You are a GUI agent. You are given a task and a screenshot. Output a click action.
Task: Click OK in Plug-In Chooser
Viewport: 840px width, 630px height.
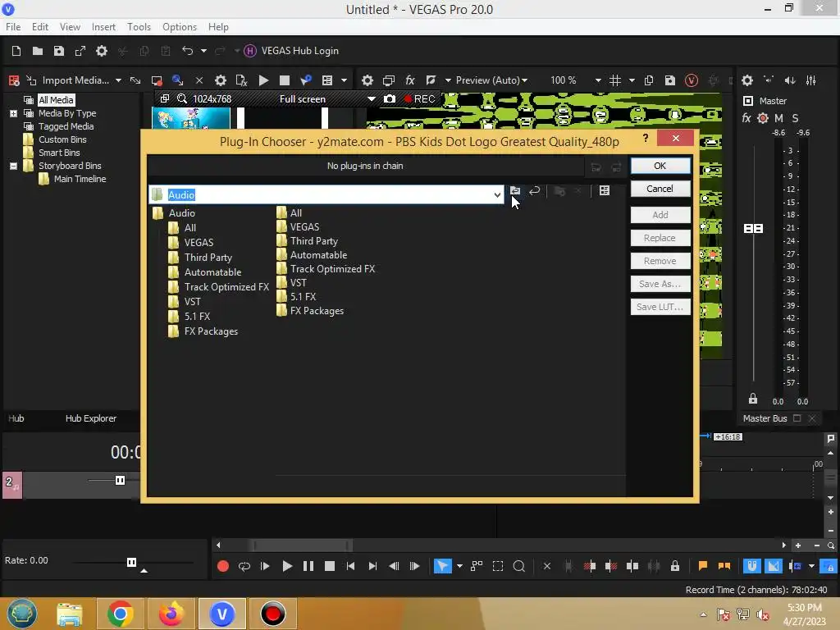[x=660, y=166]
